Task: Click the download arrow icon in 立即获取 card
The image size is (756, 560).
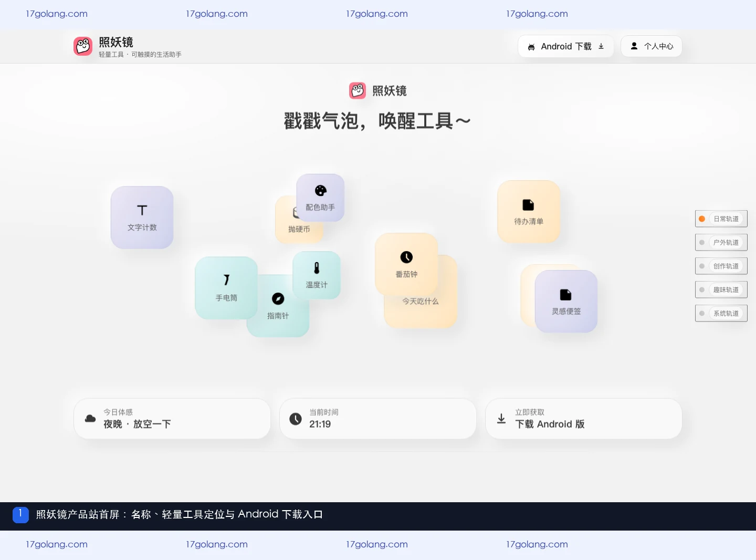Action: tap(501, 419)
